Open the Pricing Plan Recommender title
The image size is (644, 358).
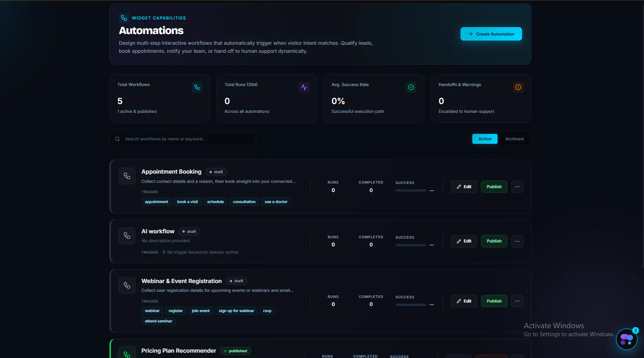coord(179,351)
